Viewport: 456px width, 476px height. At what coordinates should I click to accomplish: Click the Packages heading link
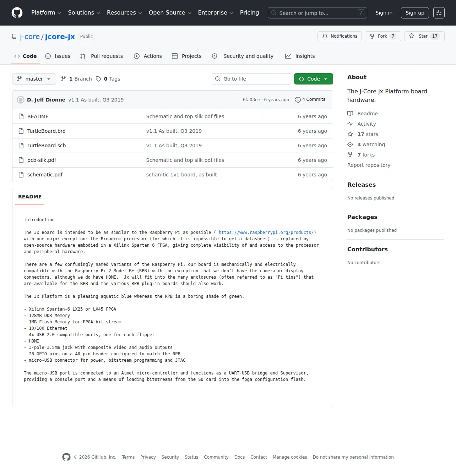[362, 217]
